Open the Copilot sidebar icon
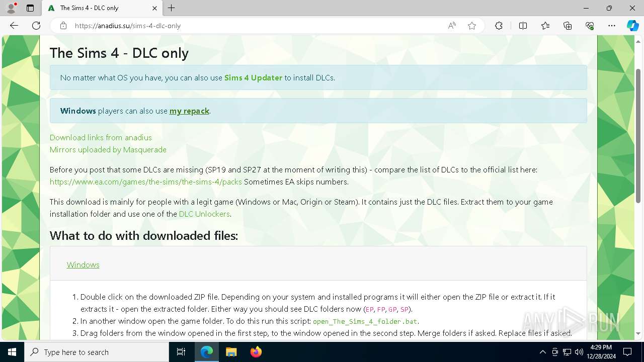 tap(633, 26)
